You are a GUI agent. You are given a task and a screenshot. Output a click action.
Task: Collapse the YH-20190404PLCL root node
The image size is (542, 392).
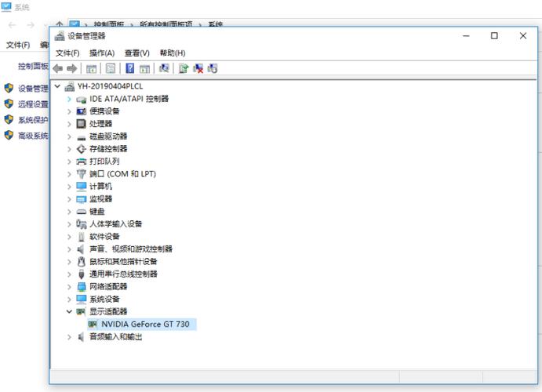click(58, 86)
